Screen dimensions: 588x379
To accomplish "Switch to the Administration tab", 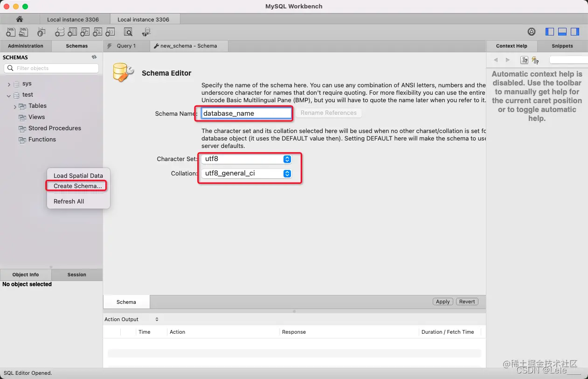I will click(x=26, y=46).
